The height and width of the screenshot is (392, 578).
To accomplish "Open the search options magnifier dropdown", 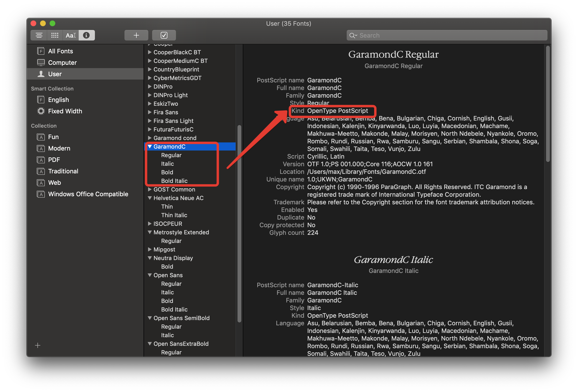I will (x=353, y=35).
